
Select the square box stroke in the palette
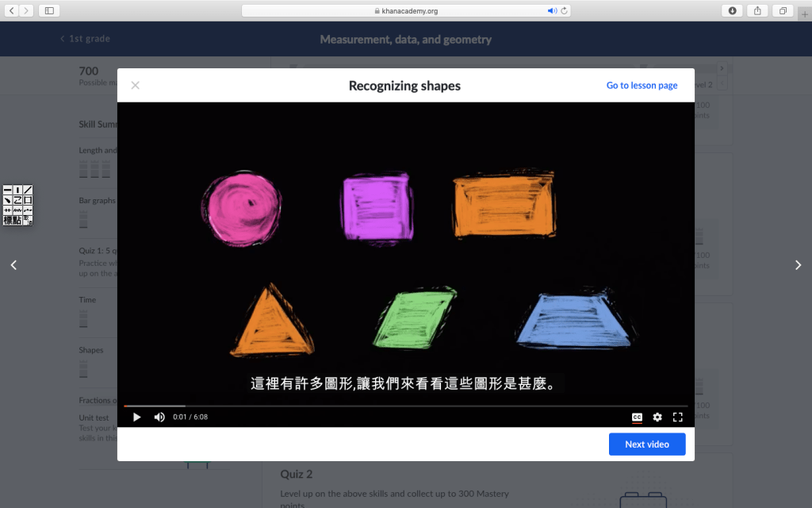[x=28, y=200]
